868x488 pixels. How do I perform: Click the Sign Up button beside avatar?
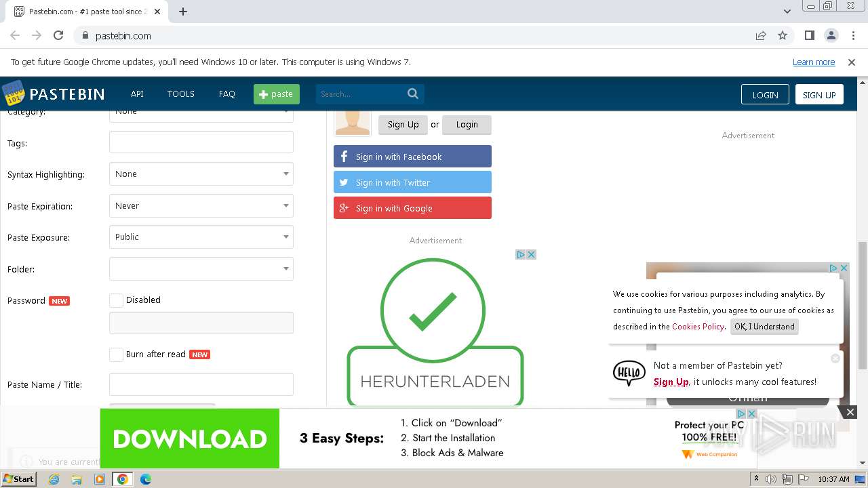point(403,125)
